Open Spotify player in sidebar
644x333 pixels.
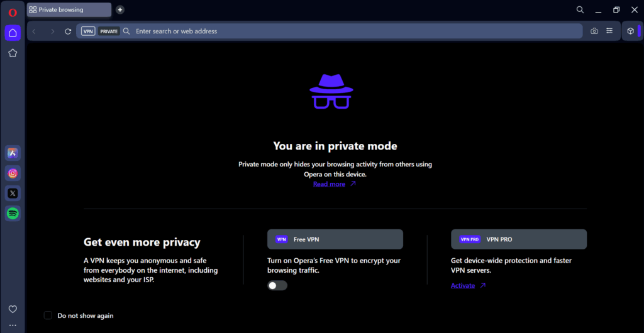13,213
